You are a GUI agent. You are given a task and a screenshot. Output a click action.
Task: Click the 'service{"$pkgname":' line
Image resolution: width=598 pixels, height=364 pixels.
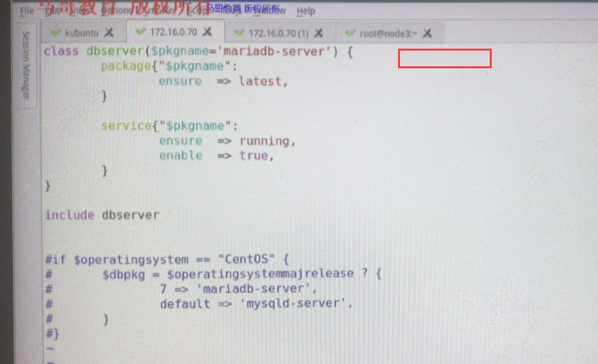(x=170, y=126)
